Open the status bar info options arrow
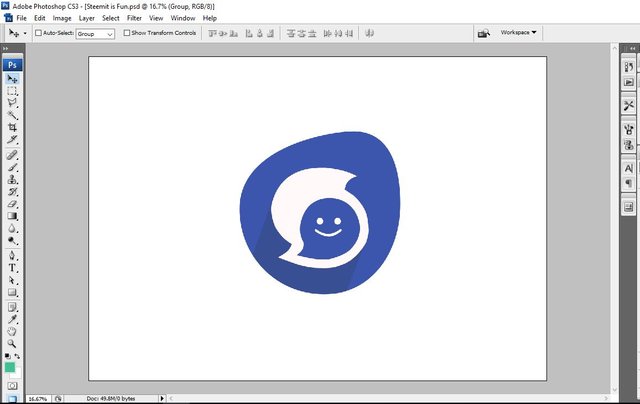This screenshot has width=640, height=404. click(x=162, y=398)
